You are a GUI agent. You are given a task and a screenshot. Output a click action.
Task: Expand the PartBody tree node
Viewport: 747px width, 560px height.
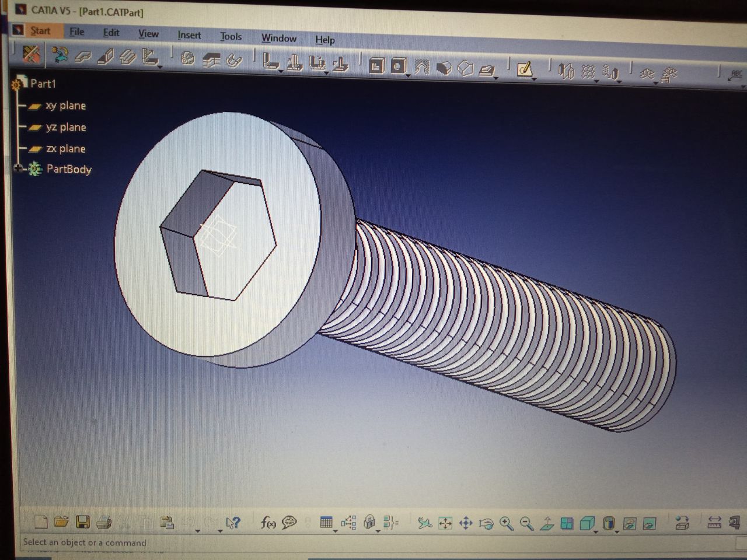tap(18, 169)
